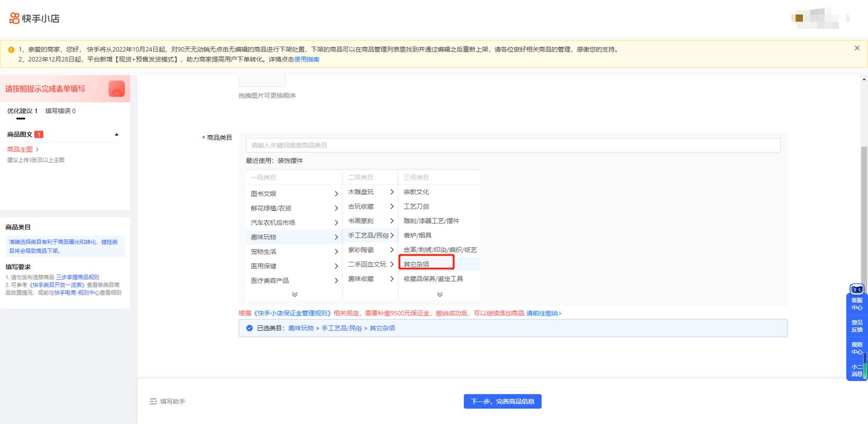
Task: Select first-level category 汽车农机后市场
Action: [x=273, y=223]
